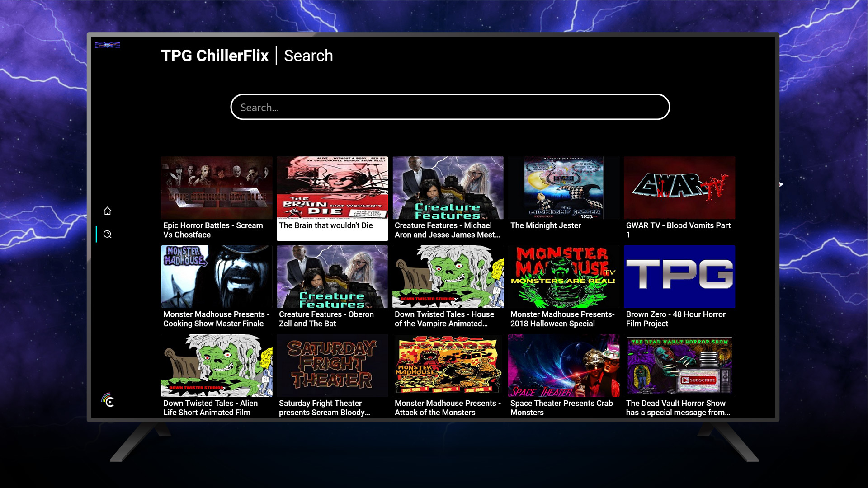
Task: Advance to next results with the right arrow
Action: [x=781, y=184]
